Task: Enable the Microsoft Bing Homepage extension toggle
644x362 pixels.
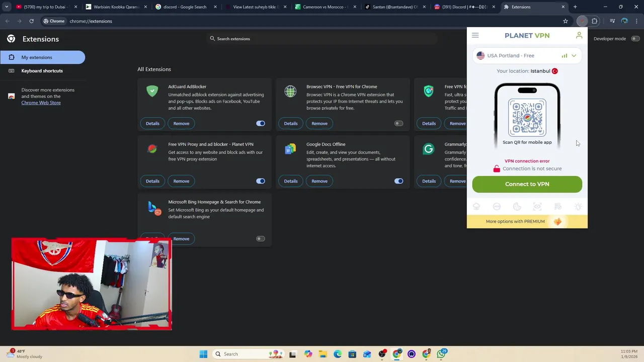Action: [261, 239]
